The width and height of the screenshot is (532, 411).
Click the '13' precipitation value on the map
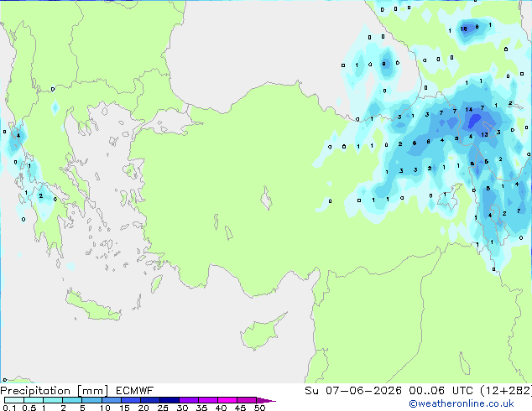(484, 135)
